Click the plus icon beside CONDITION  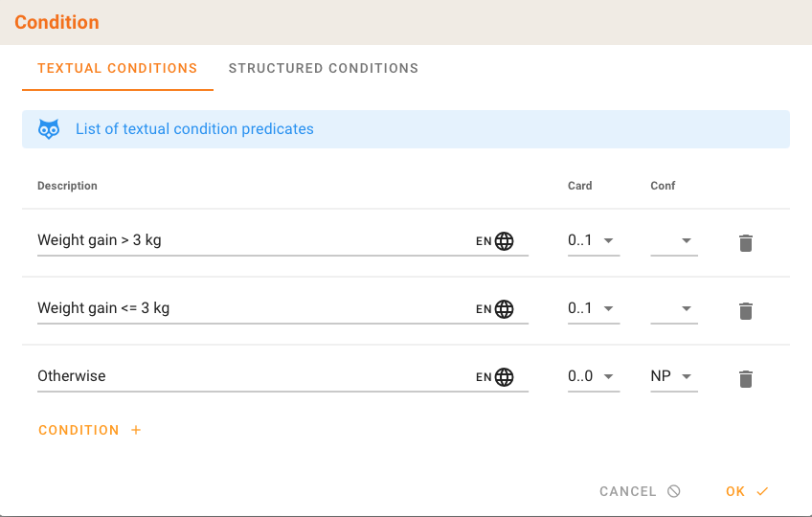(136, 431)
